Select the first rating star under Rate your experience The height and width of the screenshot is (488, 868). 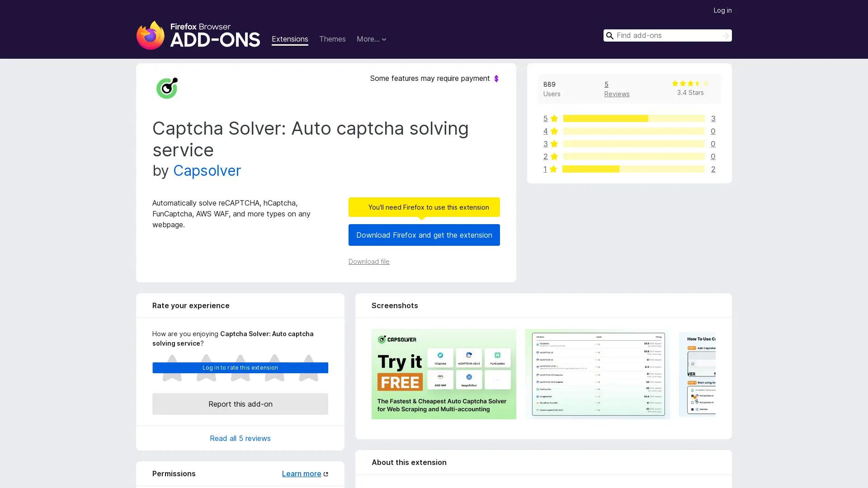171,368
